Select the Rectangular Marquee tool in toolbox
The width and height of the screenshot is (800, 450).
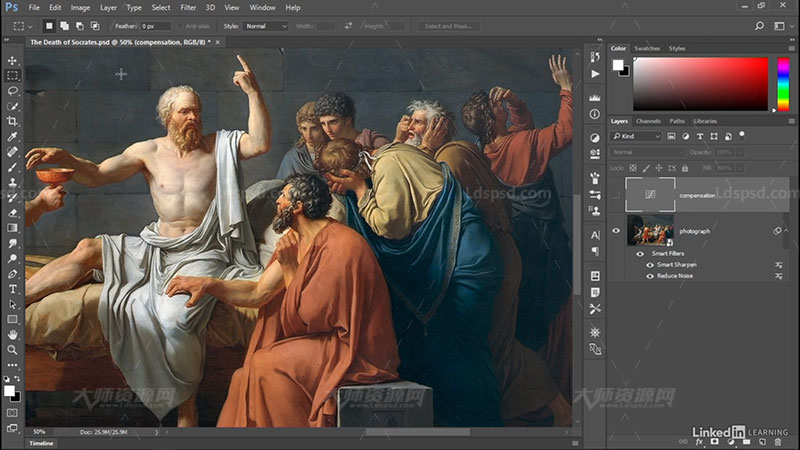[12, 76]
